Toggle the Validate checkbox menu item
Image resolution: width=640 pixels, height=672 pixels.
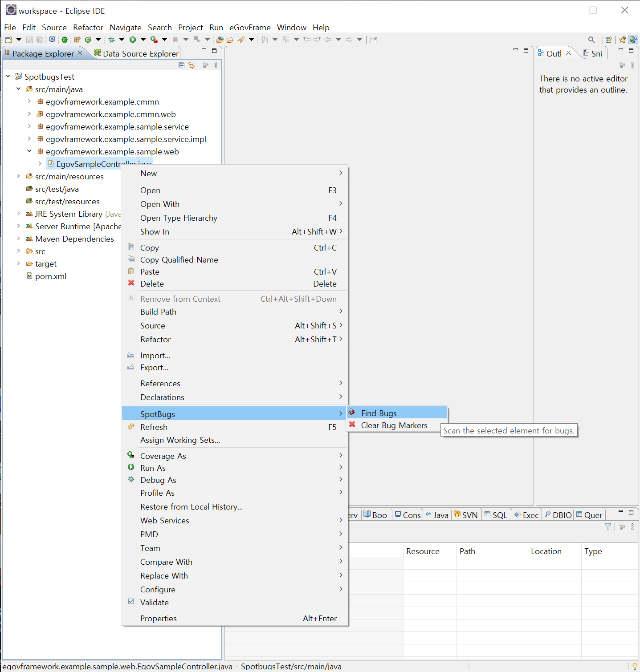click(154, 603)
